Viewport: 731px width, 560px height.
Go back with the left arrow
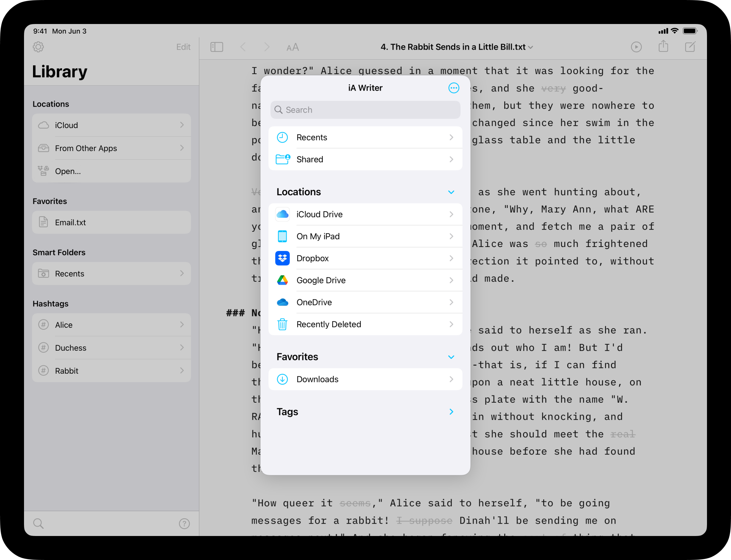(x=243, y=47)
